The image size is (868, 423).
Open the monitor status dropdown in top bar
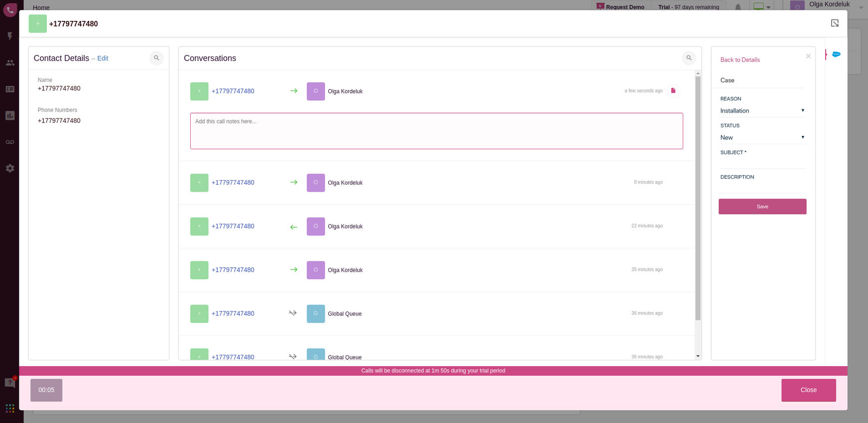click(x=761, y=7)
